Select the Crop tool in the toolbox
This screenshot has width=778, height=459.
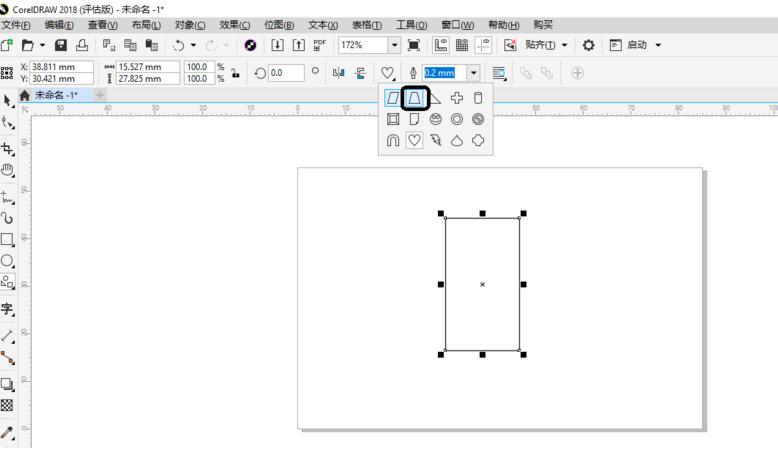(x=9, y=146)
